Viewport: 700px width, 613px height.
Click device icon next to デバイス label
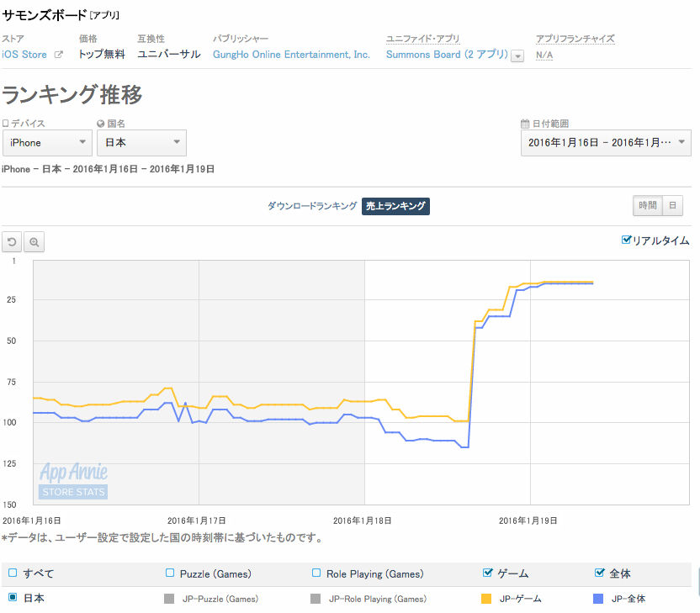5,123
